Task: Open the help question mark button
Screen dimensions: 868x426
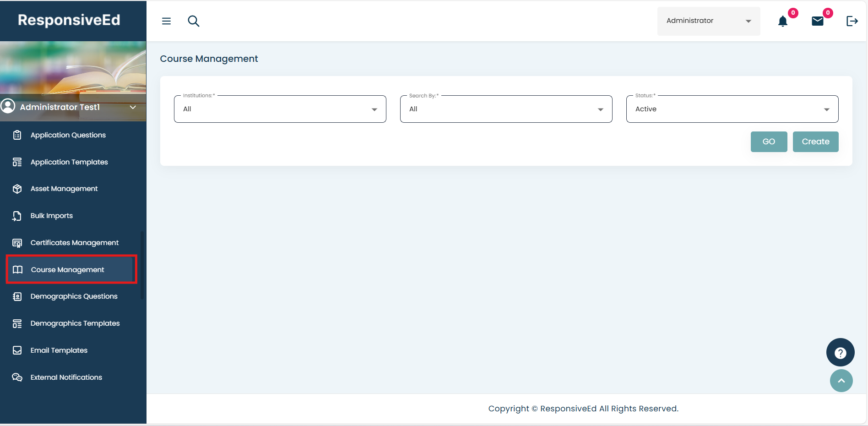Action: 840,353
